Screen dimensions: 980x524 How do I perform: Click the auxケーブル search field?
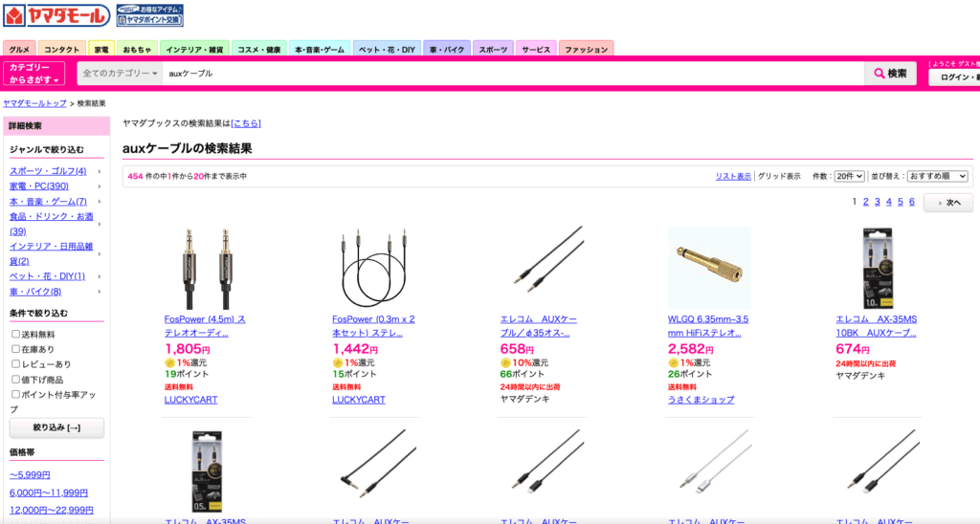click(x=513, y=74)
